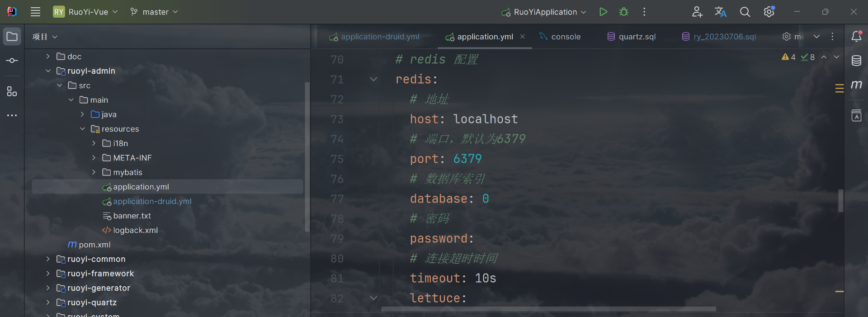Screen dimensions: 868x317
Task: Click the project tree vertical scrollbar
Action: (307, 157)
